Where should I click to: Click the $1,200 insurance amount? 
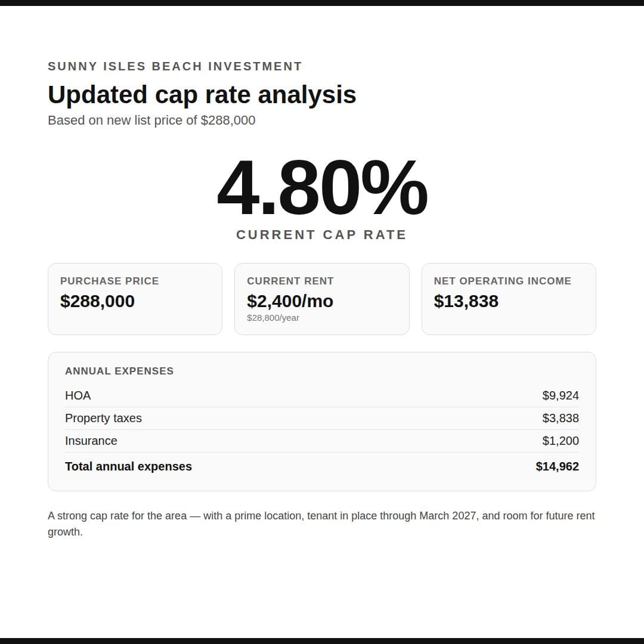[561, 441]
